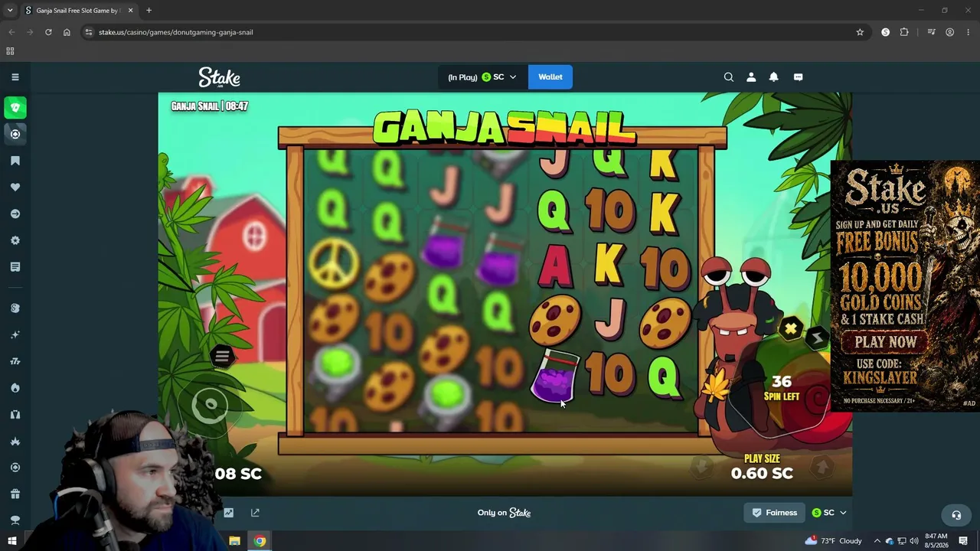Select the green Casino cards icon in sidebar
Viewport: 980px width, 551px height.
(15, 108)
